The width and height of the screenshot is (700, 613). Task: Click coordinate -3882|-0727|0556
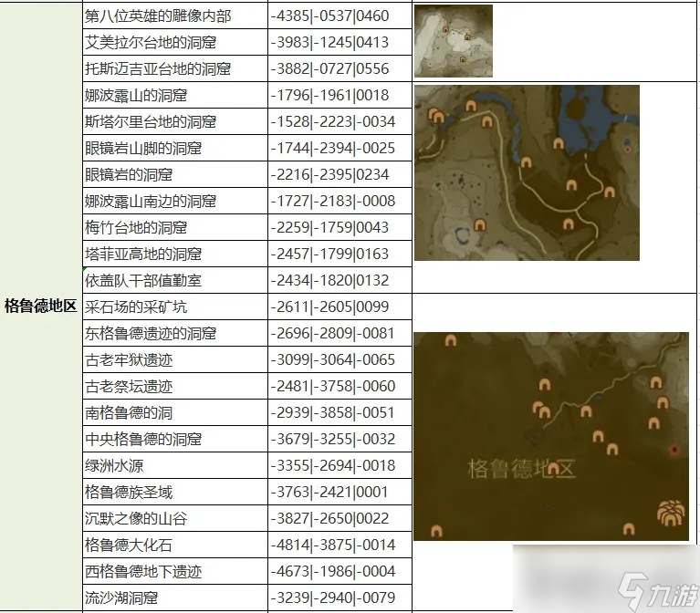click(x=329, y=68)
